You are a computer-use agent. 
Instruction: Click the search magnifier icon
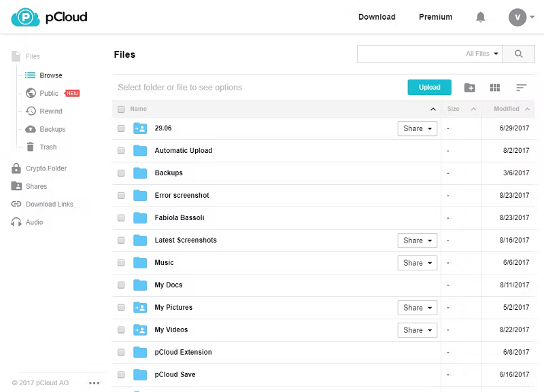click(x=520, y=54)
